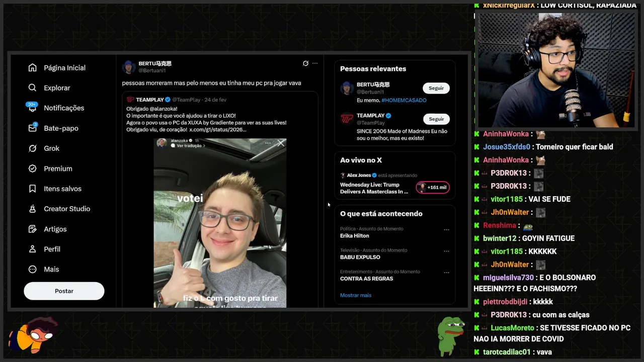The width and height of the screenshot is (644, 362).
Task: Open the quoted image of the man in the car
Action: (x=220, y=223)
